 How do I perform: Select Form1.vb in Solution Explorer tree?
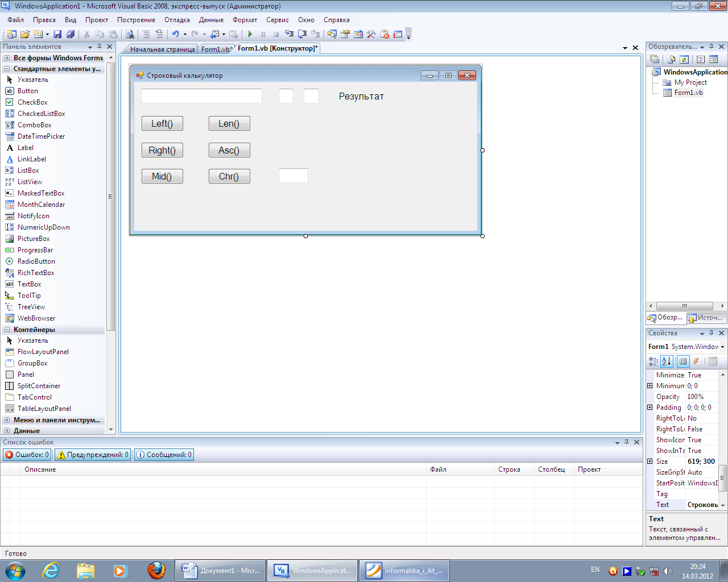(x=688, y=93)
